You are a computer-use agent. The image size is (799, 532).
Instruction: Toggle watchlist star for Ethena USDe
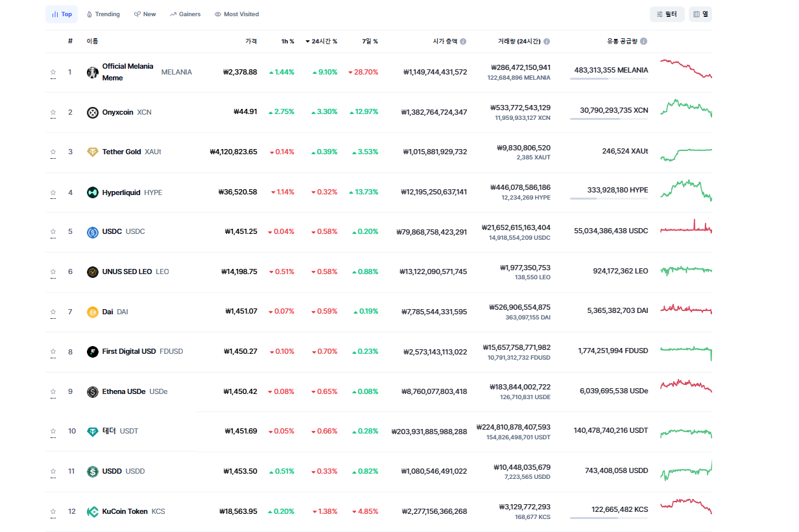pyautogui.click(x=53, y=392)
